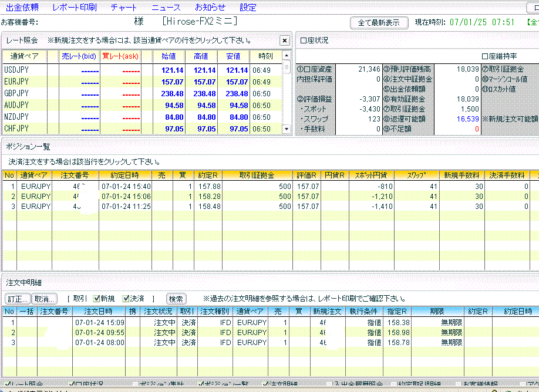Click the scroll-down arrow of the rate list
Screen dimensions: 539x392
pyautogui.click(x=287, y=129)
